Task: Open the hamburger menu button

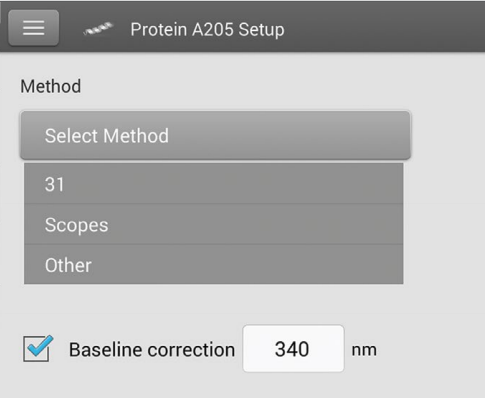Action: point(34,28)
